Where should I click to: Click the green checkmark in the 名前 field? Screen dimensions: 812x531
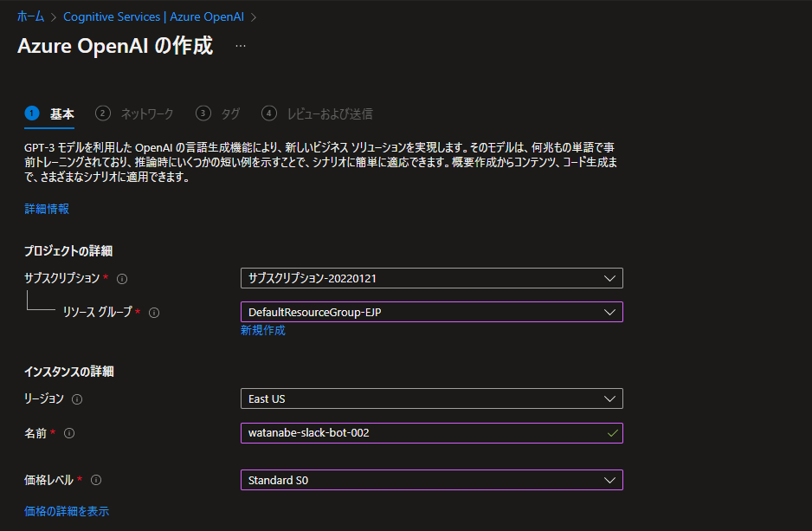[612, 432]
